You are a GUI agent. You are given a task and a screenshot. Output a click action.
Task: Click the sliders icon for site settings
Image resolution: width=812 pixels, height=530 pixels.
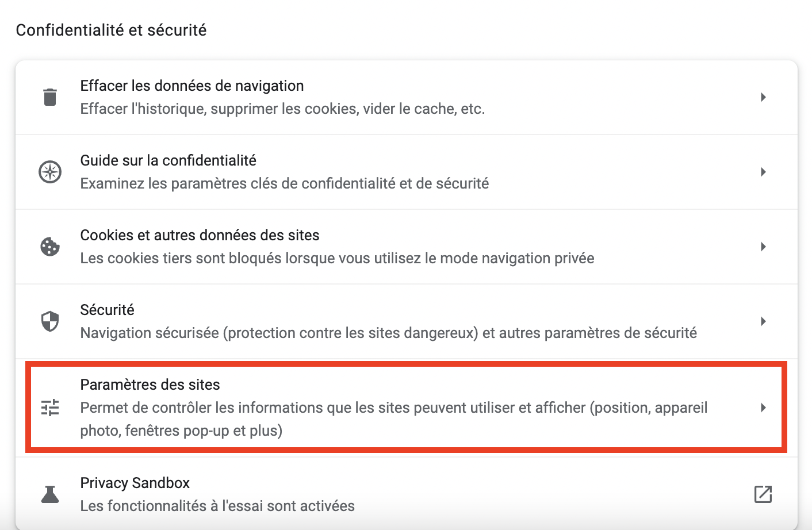click(x=50, y=408)
